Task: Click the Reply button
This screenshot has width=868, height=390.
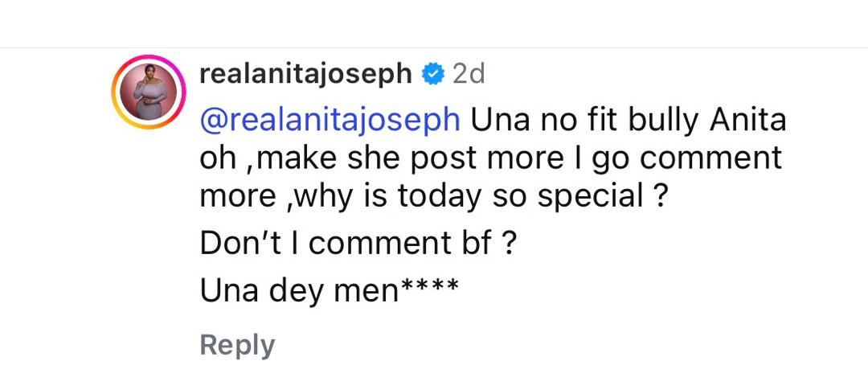Action: pos(237,345)
